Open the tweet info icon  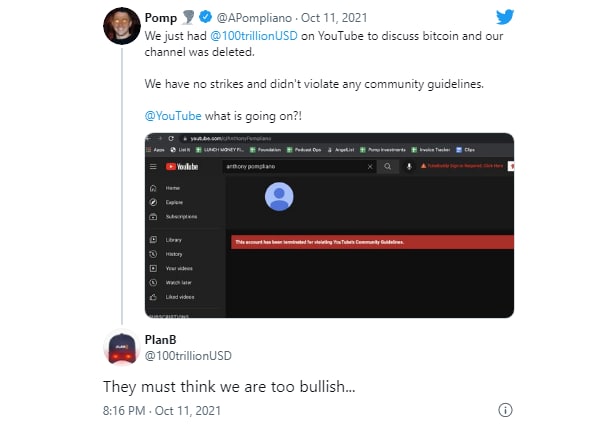tap(505, 410)
